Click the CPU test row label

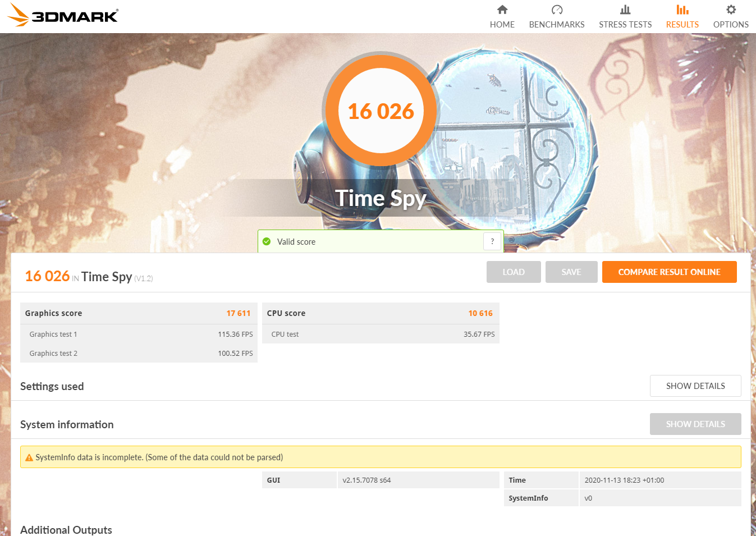click(x=285, y=335)
